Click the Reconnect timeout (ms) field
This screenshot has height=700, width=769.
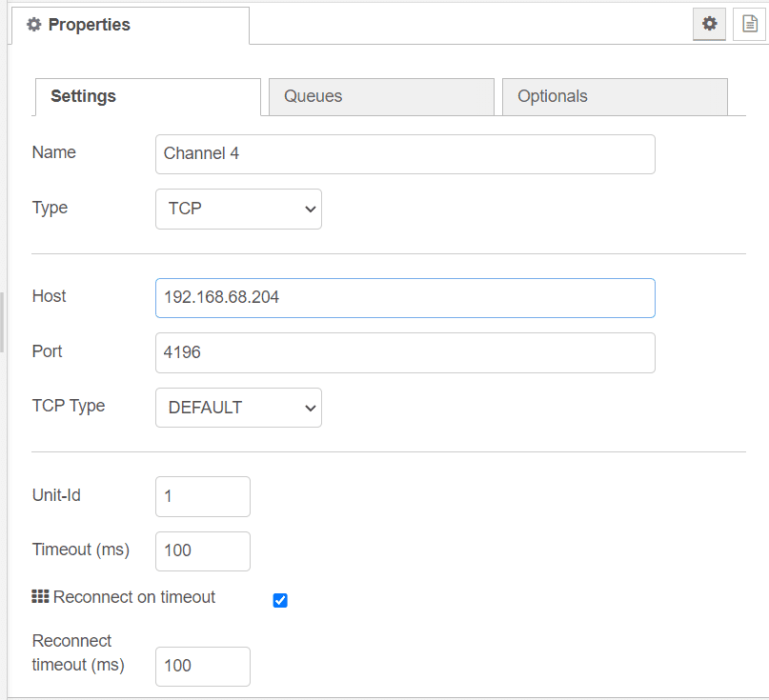point(202,666)
